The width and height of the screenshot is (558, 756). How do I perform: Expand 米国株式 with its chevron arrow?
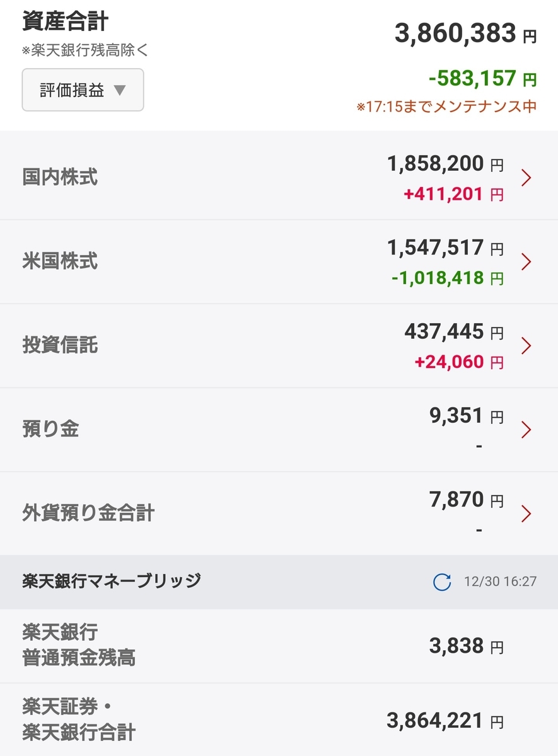[526, 261]
